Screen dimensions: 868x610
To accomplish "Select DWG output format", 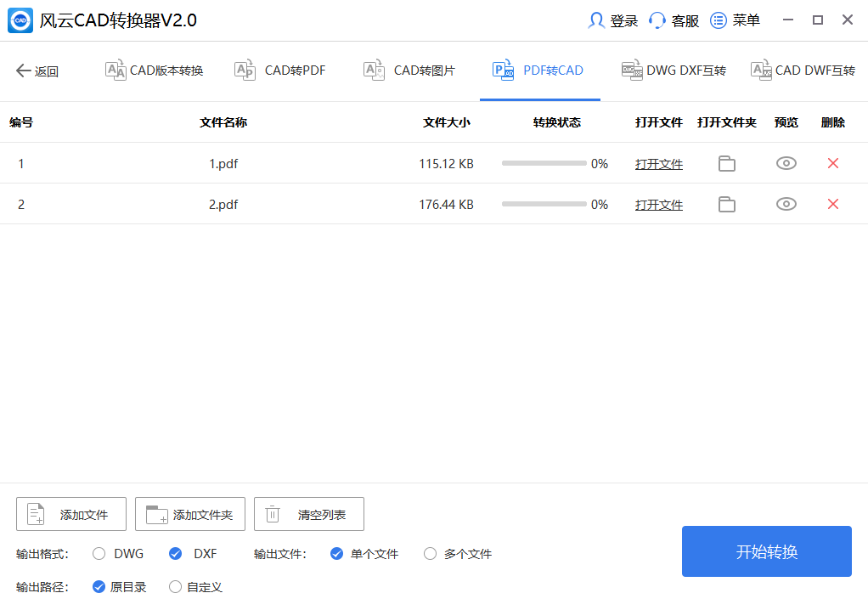I will point(99,554).
